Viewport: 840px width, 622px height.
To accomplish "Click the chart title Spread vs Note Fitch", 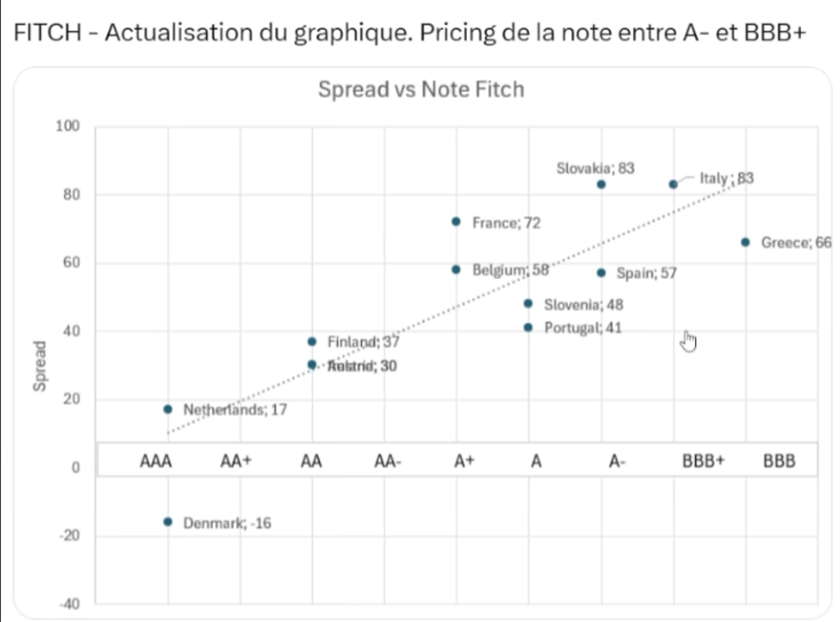I will pyautogui.click(x=421, y=90).
